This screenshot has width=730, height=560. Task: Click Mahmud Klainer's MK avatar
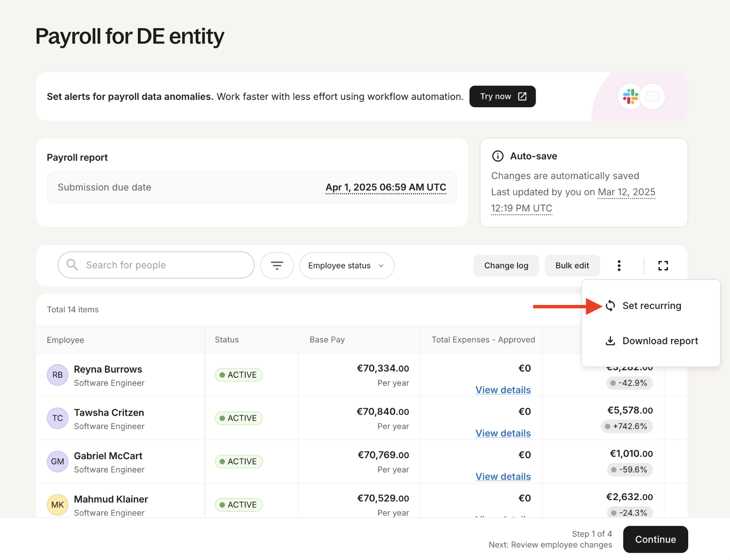(x=57, y=504)
